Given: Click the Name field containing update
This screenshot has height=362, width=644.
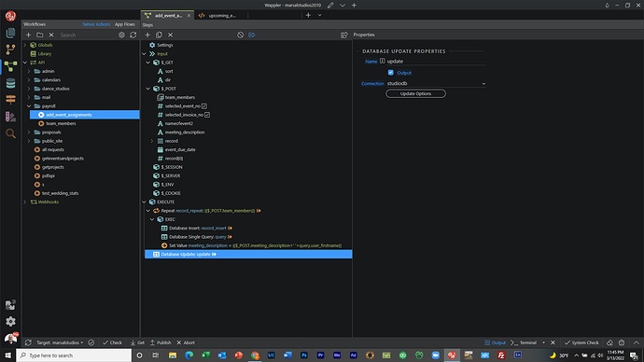Looking at the screenshot, I should (436, 62).
